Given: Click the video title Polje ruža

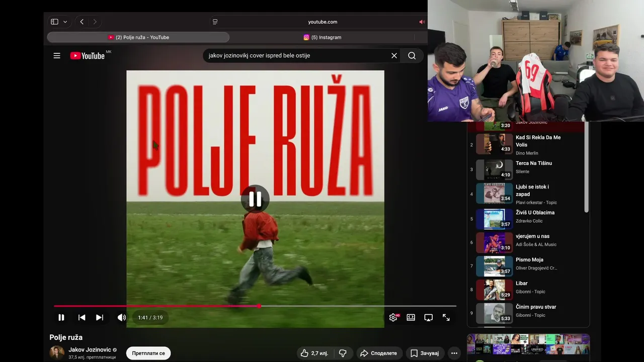Looking at the screenshot, I should click(66, 337).
